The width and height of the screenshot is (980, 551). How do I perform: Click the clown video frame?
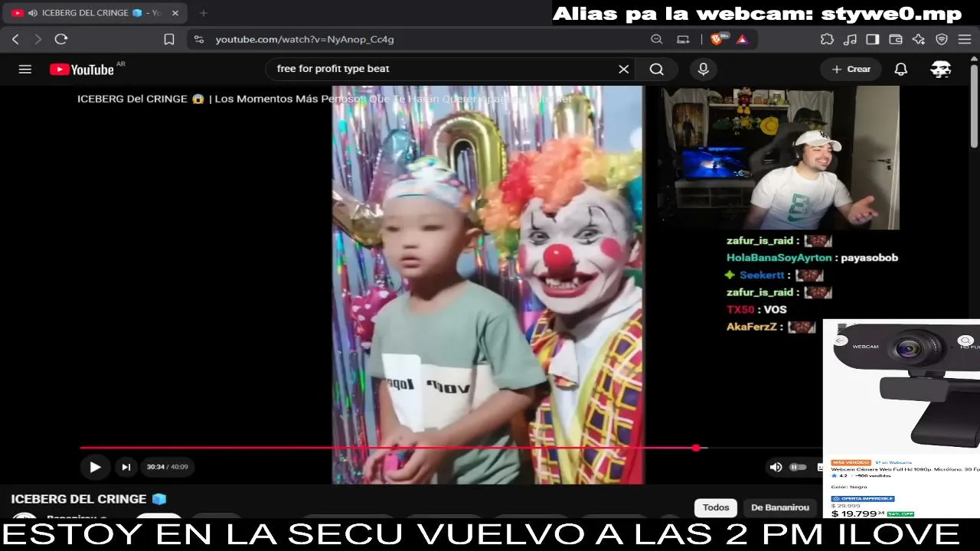[488, 285]
